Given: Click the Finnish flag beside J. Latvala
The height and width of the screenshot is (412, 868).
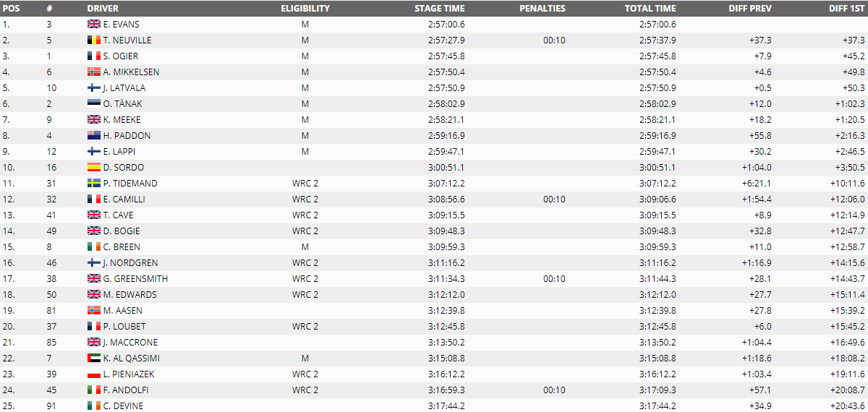Looking at the screenshot, I should pos(93,87).
